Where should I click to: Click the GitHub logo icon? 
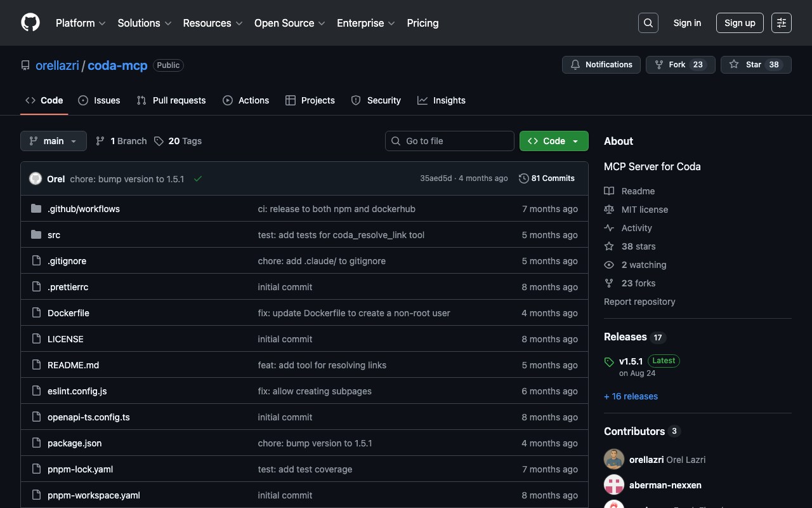[x=30, y=23]
